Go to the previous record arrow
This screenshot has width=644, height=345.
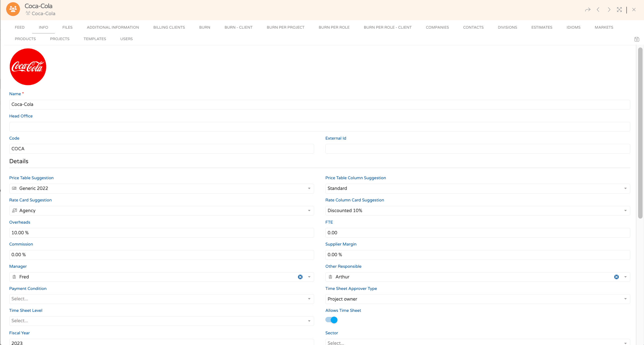pyautogui.click(x=598, y=10)
